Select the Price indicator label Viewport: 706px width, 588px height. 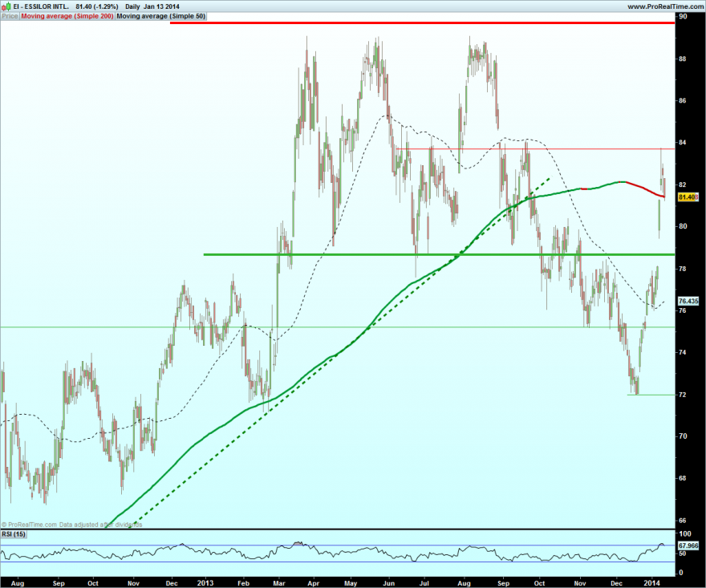[10, 16]
